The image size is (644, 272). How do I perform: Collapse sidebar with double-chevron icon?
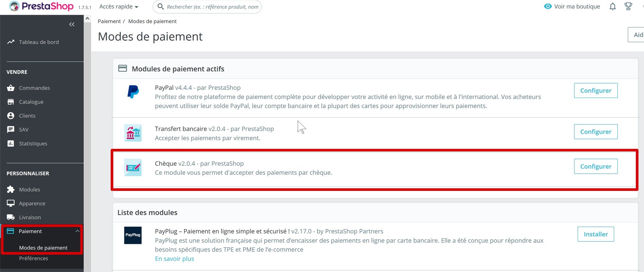pyautogui.click(x=72, y=24)
